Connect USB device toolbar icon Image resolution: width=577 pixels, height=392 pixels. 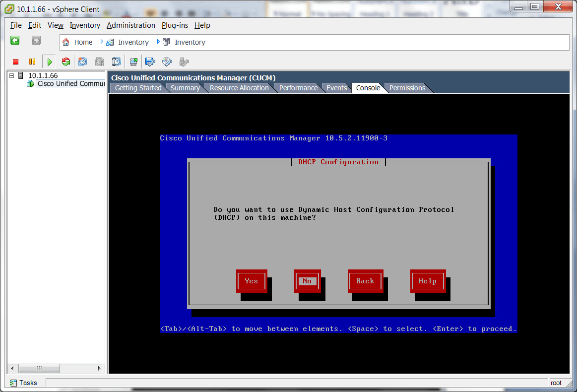184,62
